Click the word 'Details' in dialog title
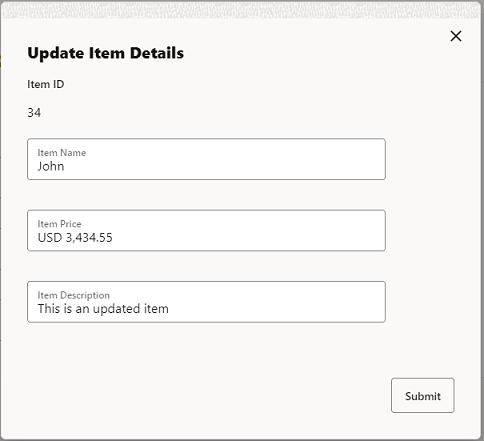Viewport: 484px width, 441px height. tap(157, 53)
